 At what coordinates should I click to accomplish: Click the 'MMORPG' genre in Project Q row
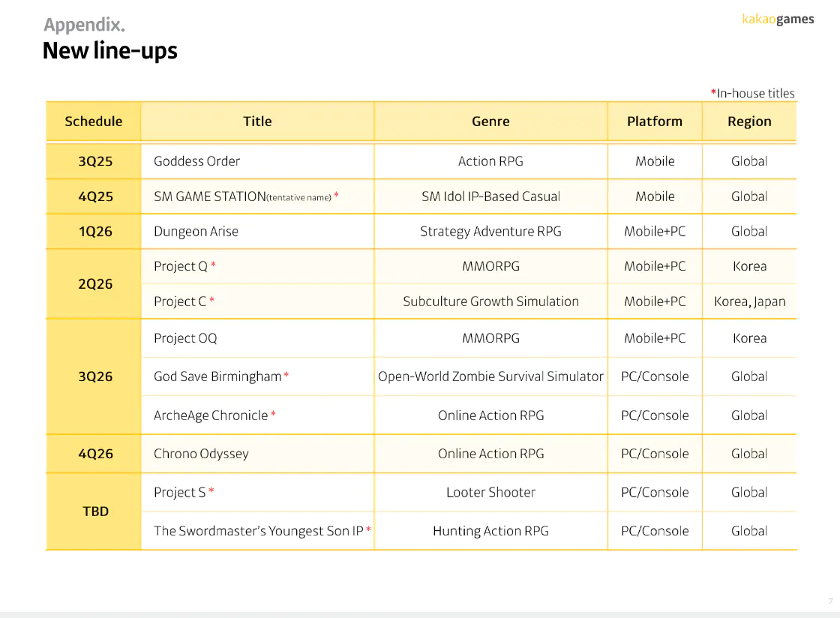(490, 266)
